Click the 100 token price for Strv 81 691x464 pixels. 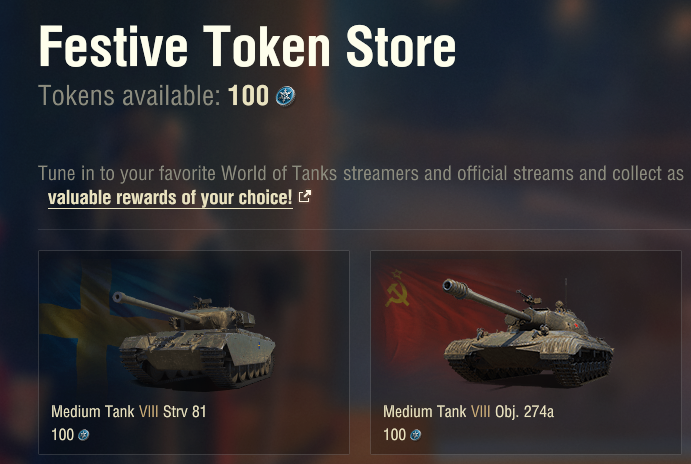(62, 435)
